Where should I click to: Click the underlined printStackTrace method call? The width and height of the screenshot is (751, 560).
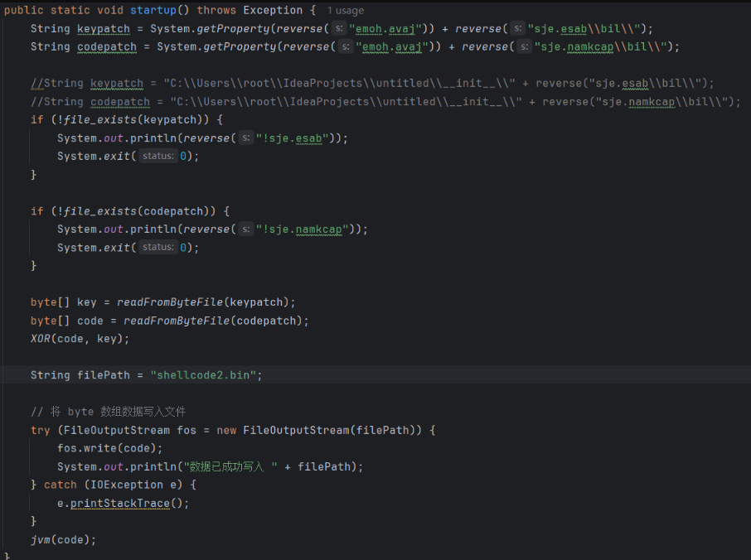119,504
